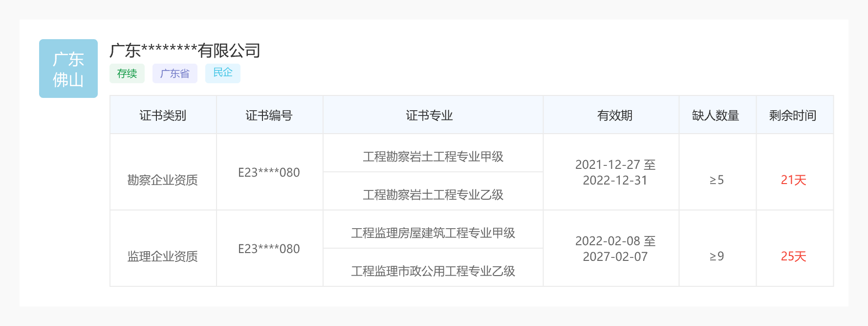The image size is (868, 326).
Task: Open the 广东*********有限公司 company title
Action: tap(185, 50)
